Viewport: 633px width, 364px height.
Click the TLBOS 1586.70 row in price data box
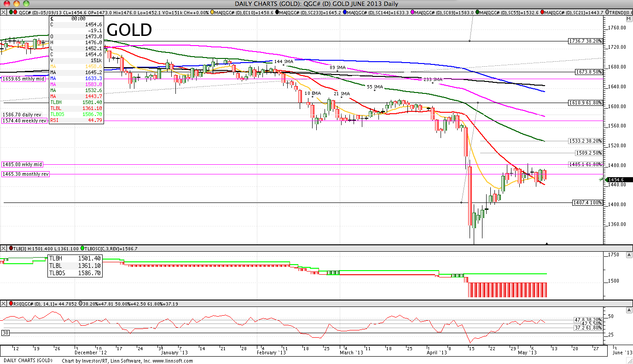coord(76,114)
